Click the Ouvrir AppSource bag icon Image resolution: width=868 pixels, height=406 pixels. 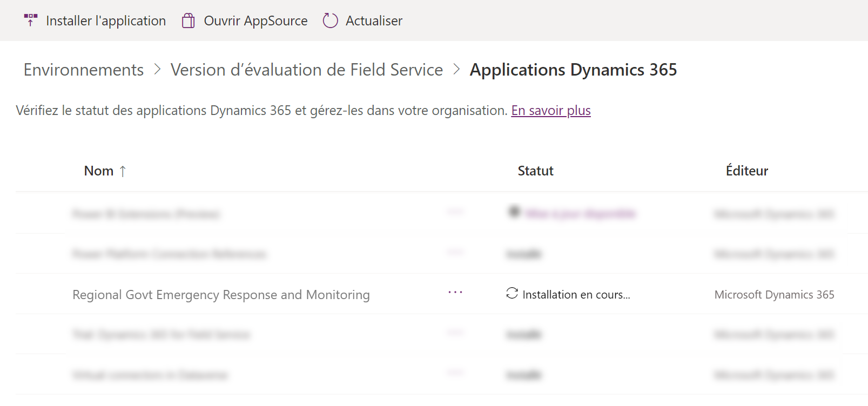tap(188, 21)
